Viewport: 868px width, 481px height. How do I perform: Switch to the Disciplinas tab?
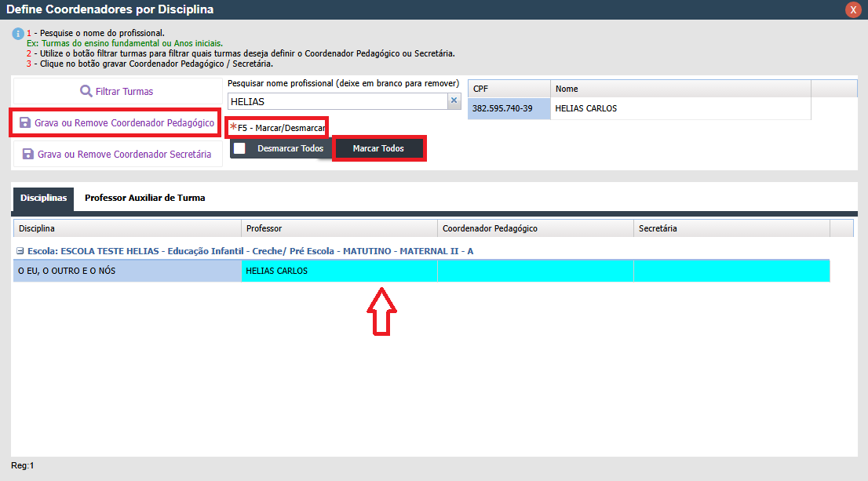pos(43,199)
